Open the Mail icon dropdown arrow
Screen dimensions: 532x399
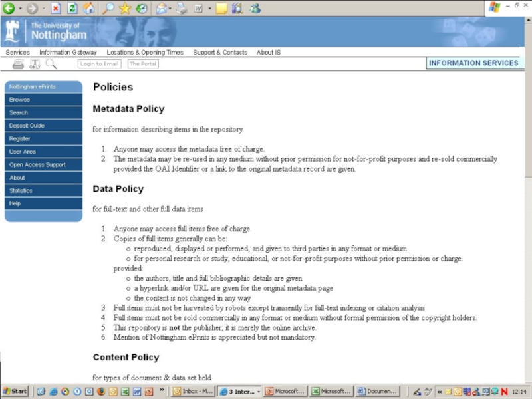pyautogui.click(x=170, y=9)
